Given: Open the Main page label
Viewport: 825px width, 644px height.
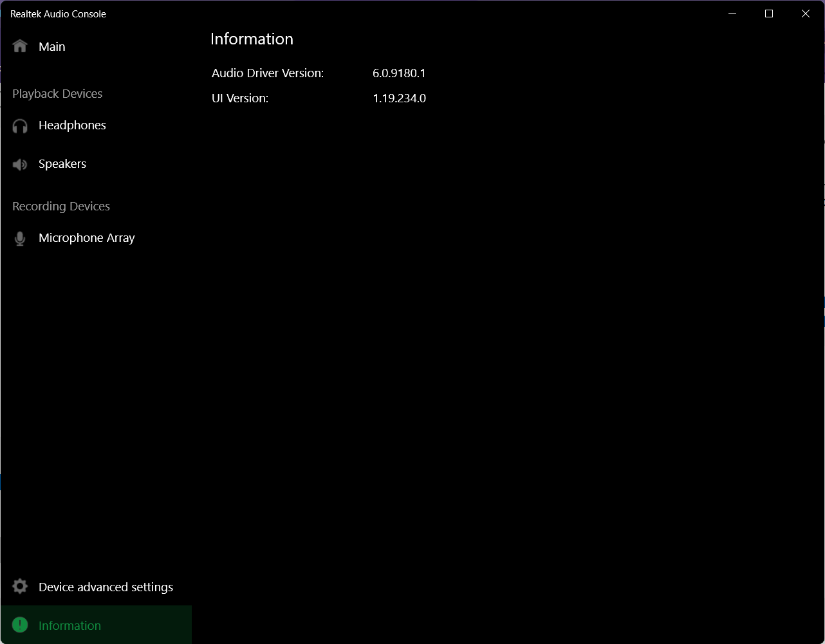Looking at the screenshot, I should [x=51, y=46].
